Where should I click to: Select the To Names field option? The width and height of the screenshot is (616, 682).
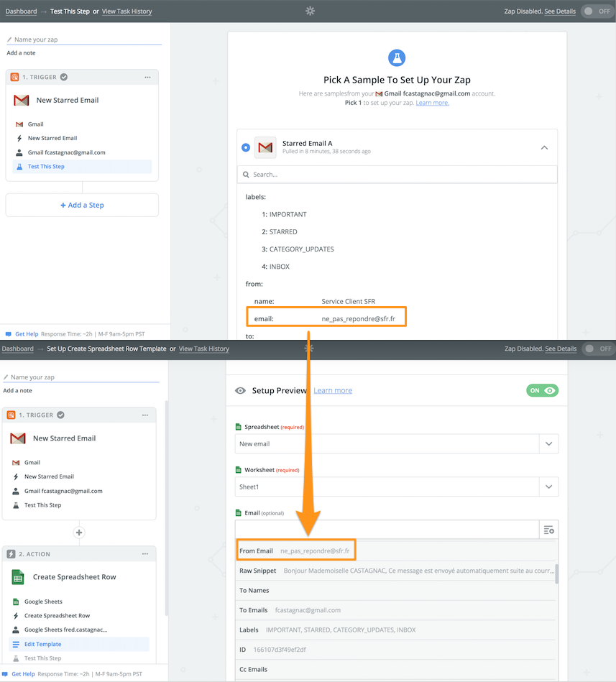395,590
